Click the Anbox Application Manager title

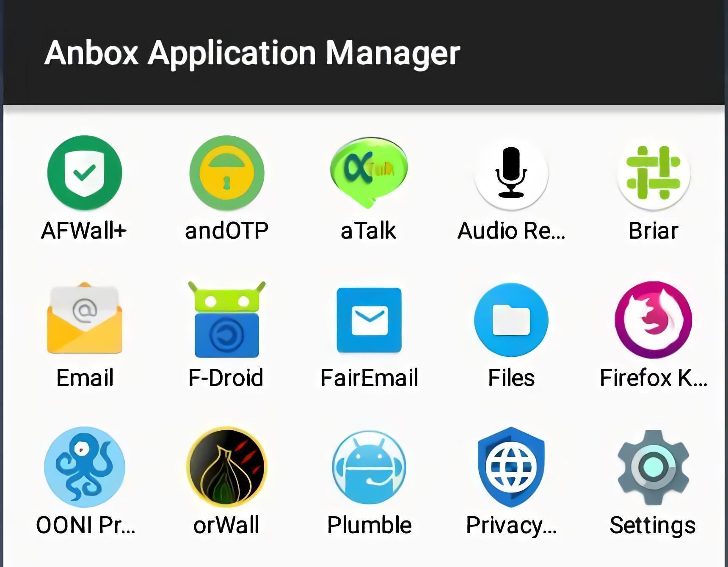pyautogui.click(x=252, y=53)
